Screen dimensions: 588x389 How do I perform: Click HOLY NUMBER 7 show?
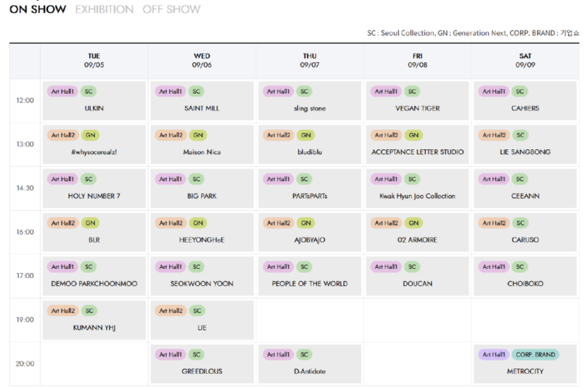(x=94, y=188)
